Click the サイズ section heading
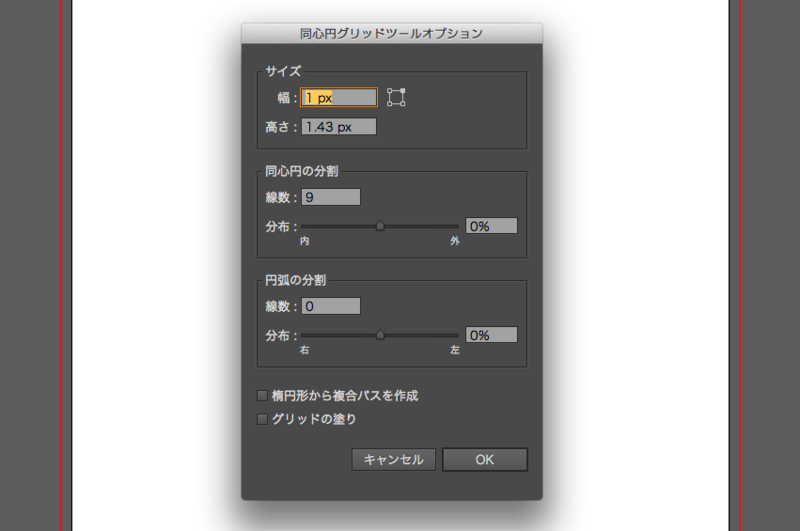Viewport: 800px width, 531px height. (x=283, y=71)
